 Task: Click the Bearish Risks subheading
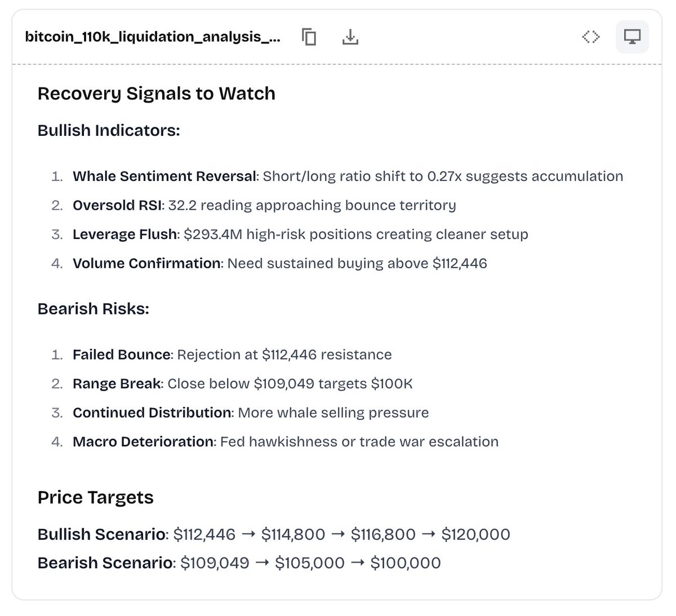click(94, 309)
